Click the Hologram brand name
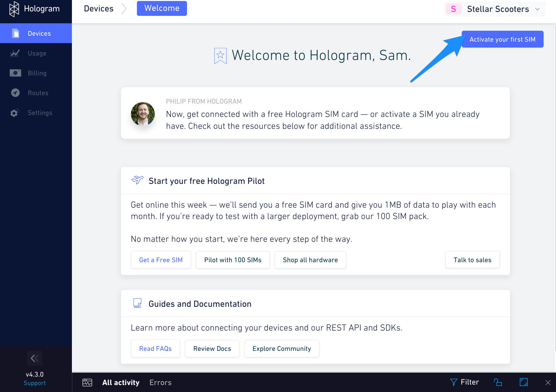This screenshot has height=392, width=556. (x=42, y=9)
